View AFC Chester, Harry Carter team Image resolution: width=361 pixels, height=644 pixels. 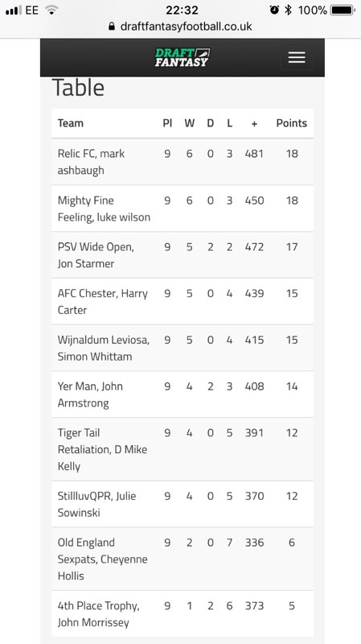click(x=183, y=301)
